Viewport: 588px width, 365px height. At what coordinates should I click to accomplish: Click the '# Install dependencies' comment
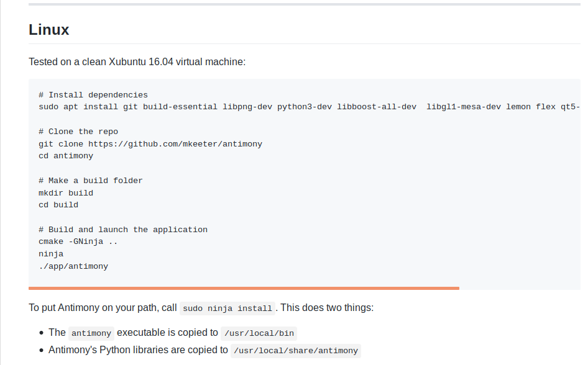(93, 95)
